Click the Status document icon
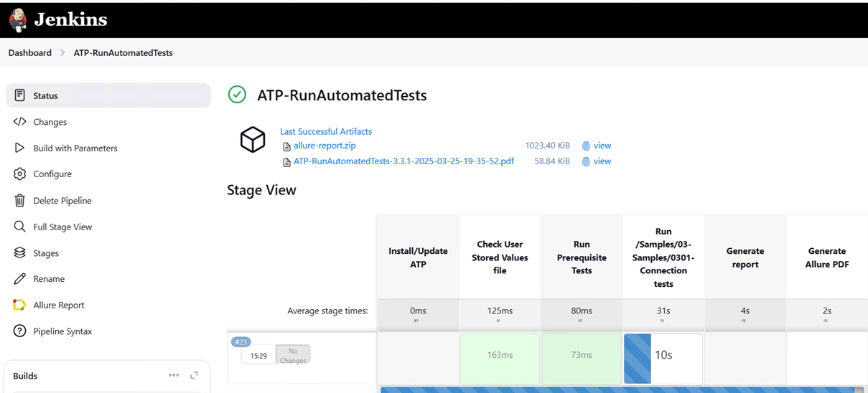 [19, 95]
